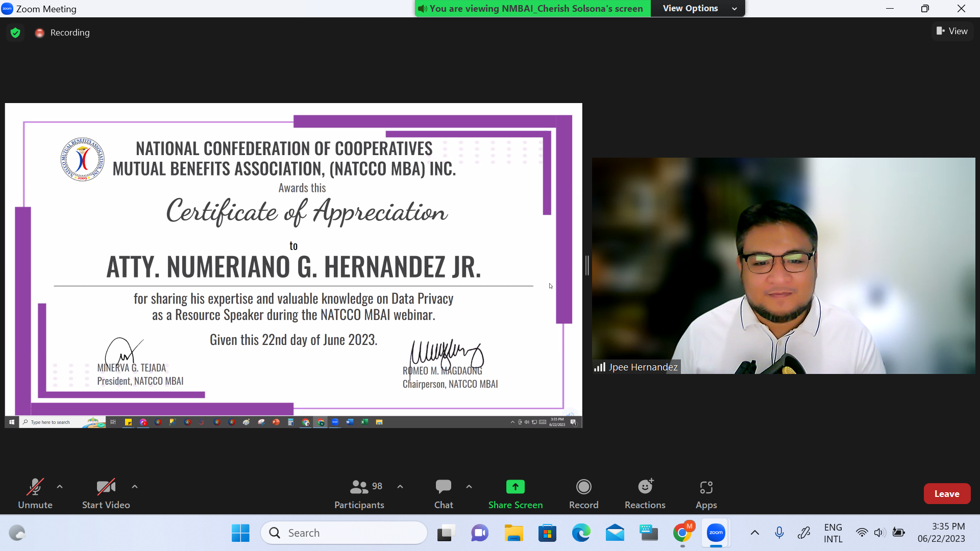Click the ENG INTL language indicator
Image resolution: width=980 pixels, height=551 pixels.
833,533
